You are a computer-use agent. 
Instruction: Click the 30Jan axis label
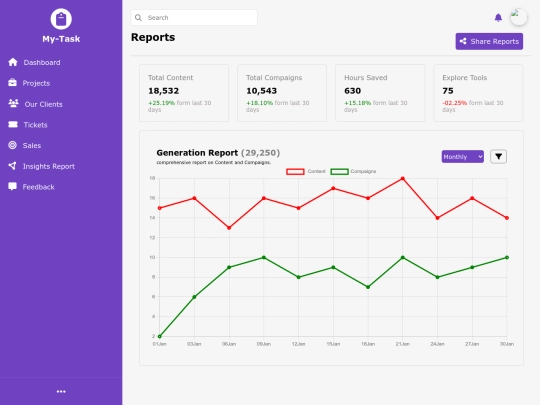pos(507,344)
